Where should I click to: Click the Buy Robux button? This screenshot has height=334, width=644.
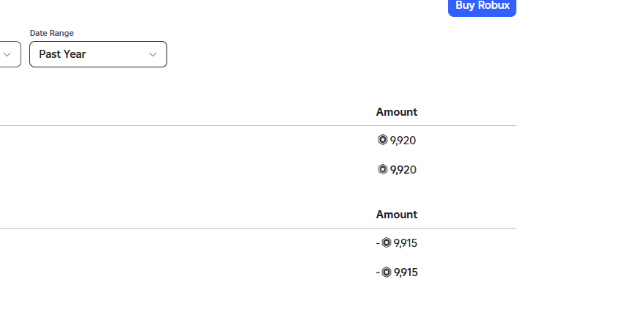[x=482, y=6]
